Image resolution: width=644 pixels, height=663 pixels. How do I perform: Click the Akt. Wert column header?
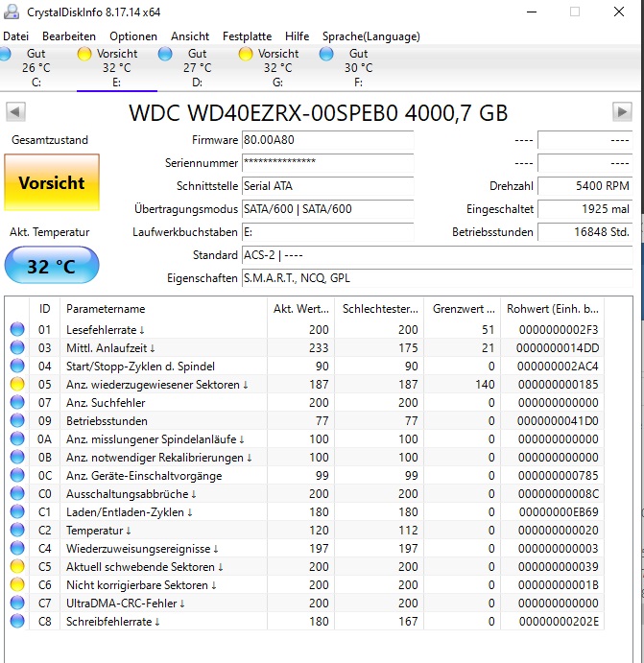[300, 309]
